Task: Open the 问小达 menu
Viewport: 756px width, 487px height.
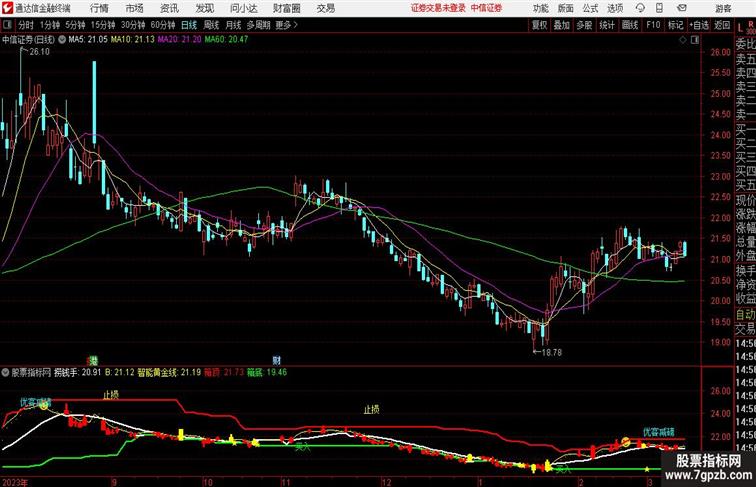Action: (x=243, y=8)
